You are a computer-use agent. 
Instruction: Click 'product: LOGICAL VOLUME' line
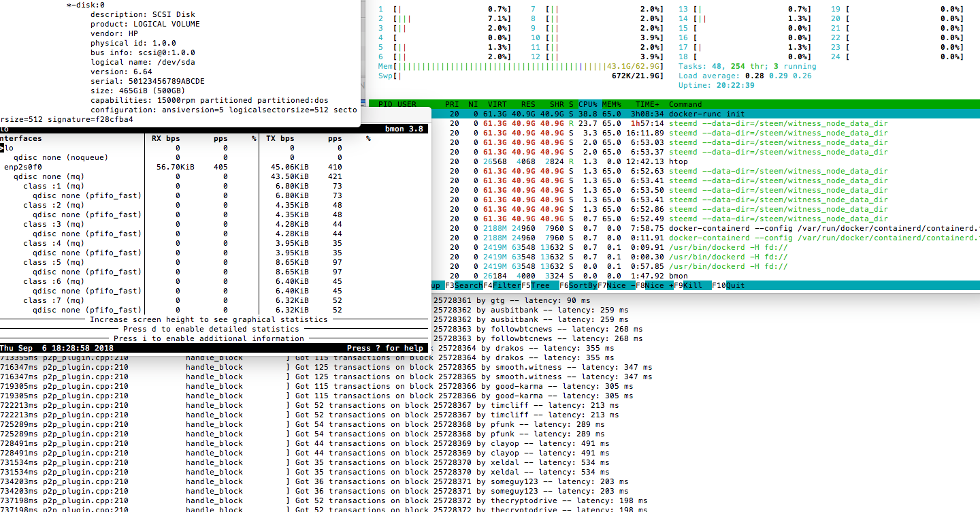tap(145, 24)
